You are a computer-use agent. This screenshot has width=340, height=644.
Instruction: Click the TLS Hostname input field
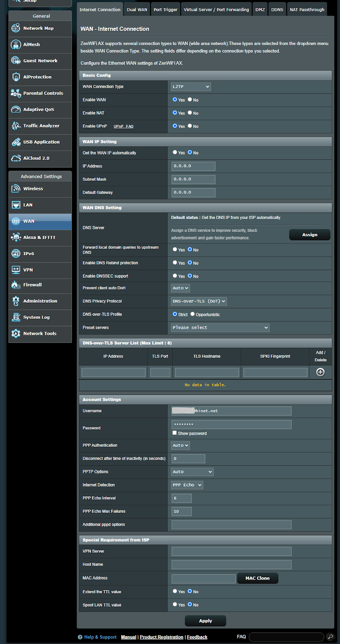pos(207,372)
